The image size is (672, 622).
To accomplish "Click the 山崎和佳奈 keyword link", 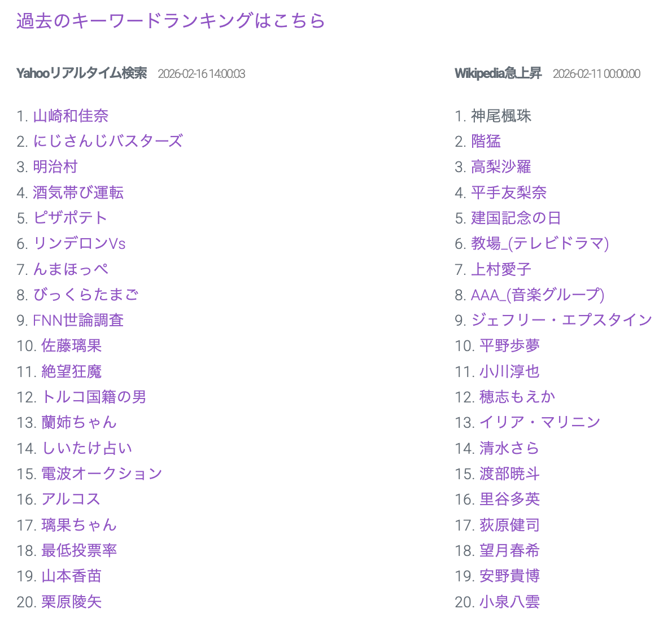I will point(71,116).
